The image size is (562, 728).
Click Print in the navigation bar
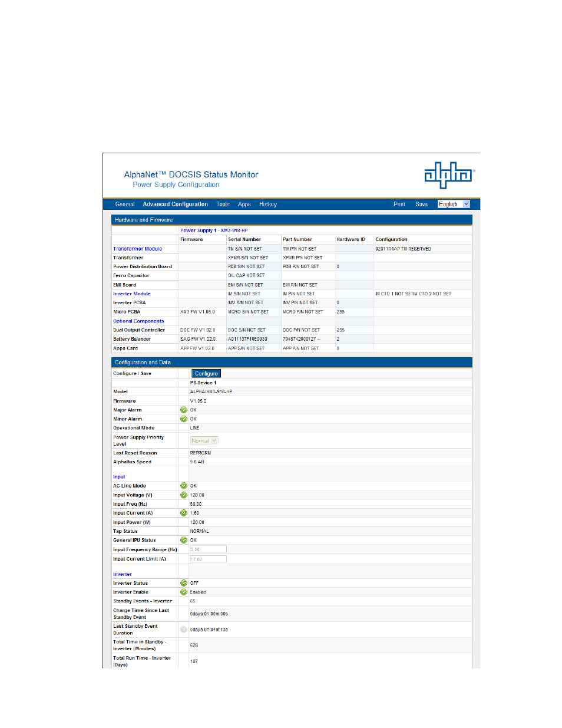coord(399,205)
